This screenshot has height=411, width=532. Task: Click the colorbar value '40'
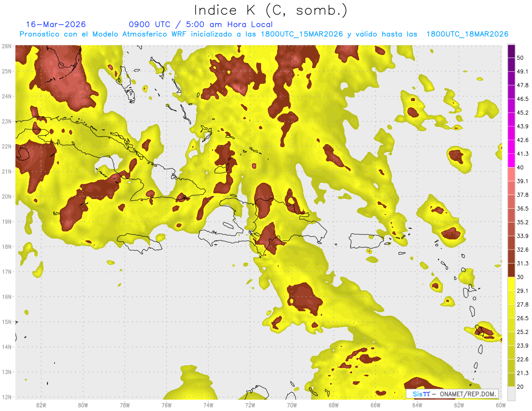(x=521, y=167)
